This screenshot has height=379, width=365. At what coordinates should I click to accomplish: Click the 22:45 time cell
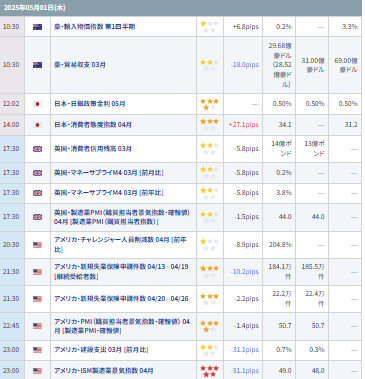[11, 326]
